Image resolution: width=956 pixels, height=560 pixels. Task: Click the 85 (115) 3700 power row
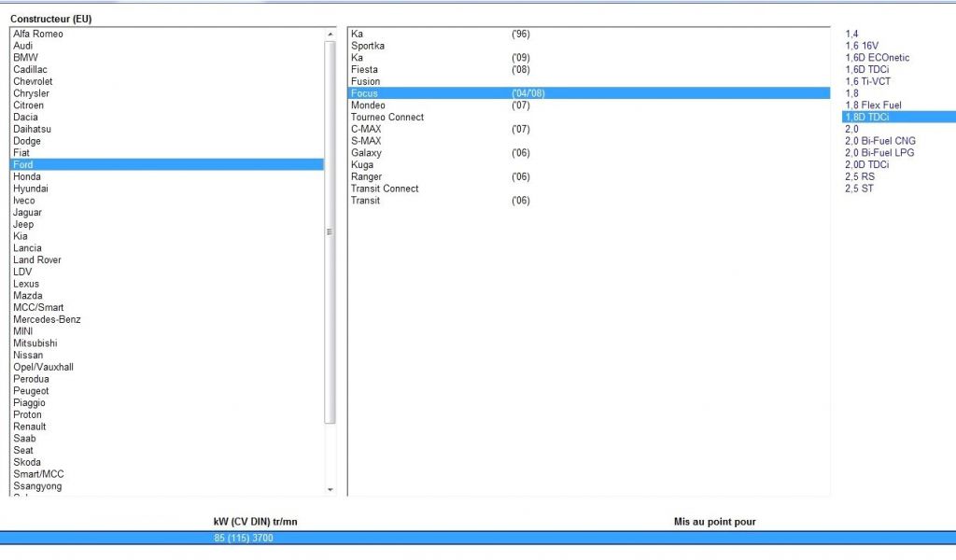point(478,538)
